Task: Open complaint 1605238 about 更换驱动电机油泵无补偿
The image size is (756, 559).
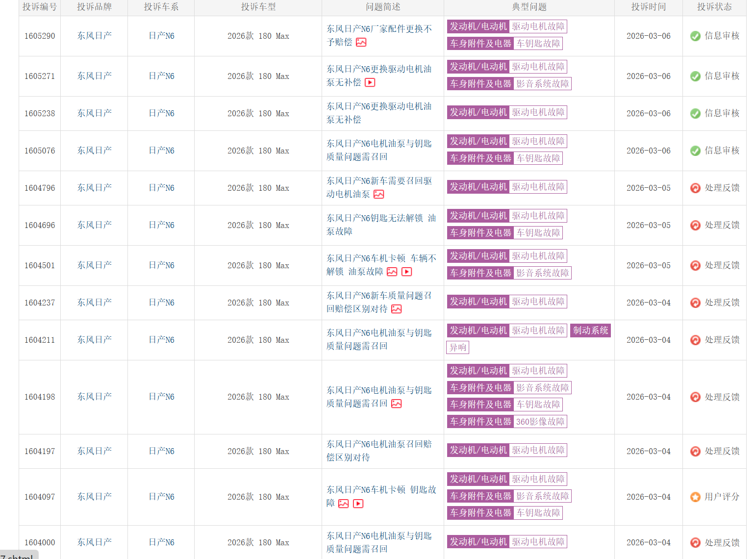Action: click(x=379, y=113)
